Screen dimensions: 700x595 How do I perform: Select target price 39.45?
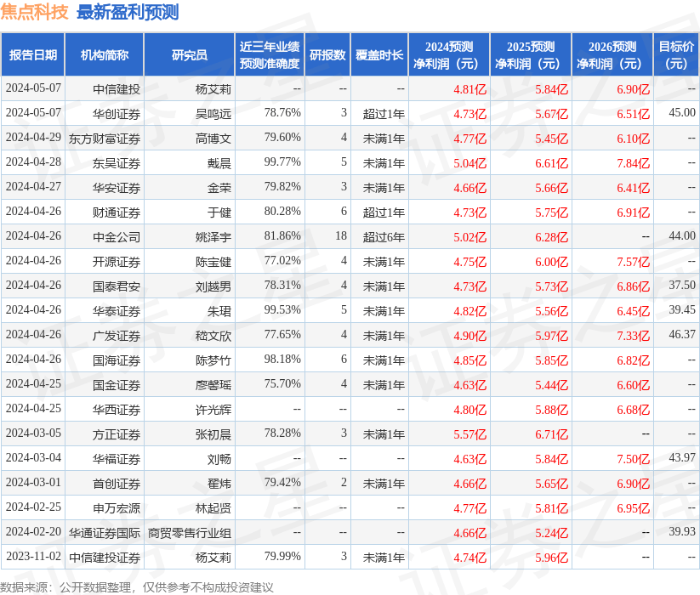click(x=682, y=310)
